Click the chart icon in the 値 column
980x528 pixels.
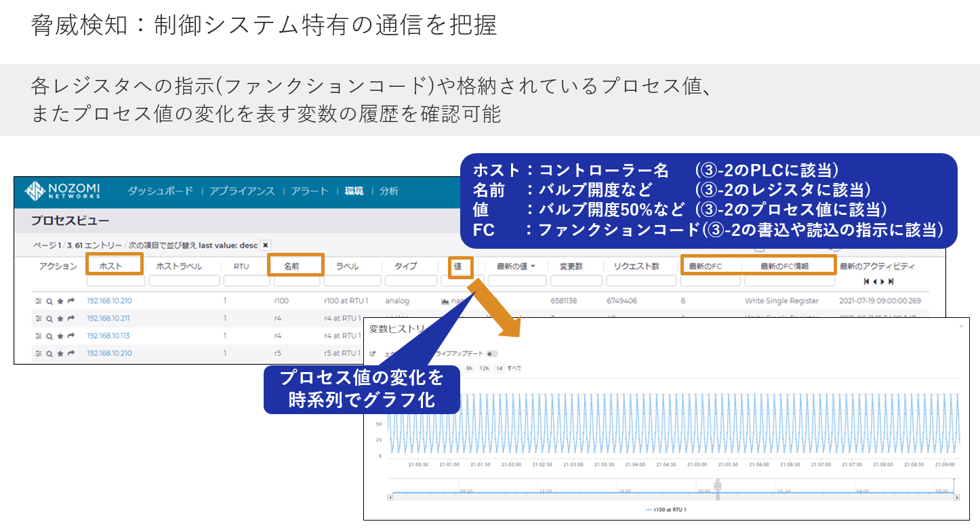click(445, 301)
